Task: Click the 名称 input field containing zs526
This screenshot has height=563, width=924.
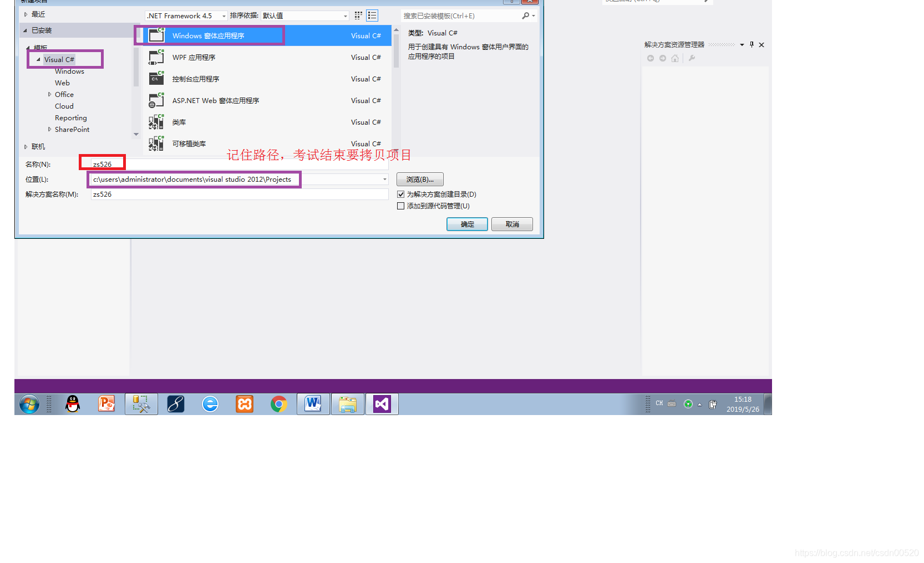Action: pos(240,165)
